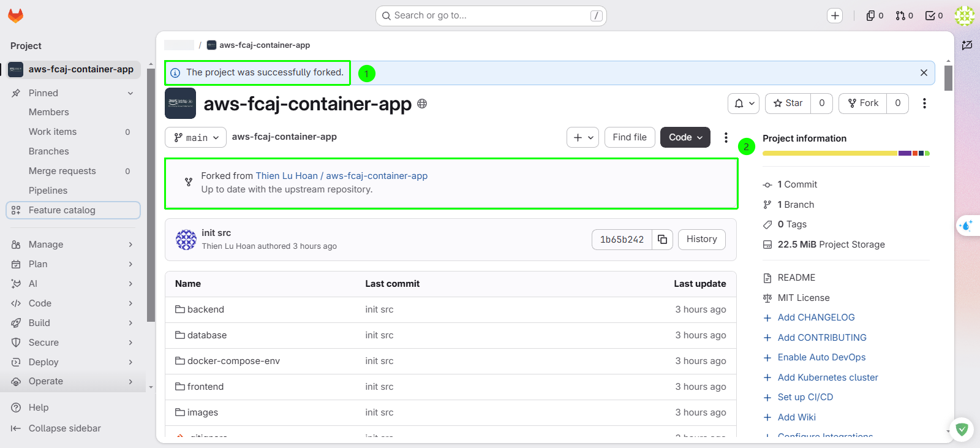Open the add file plus dropdown
Screen dimensions: 980x448
(582, 137)
